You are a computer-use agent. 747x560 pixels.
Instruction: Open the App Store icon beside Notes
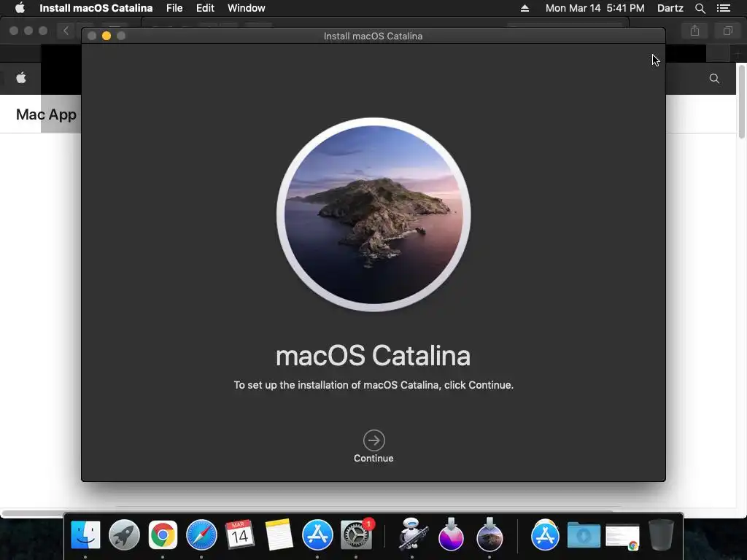317,534
